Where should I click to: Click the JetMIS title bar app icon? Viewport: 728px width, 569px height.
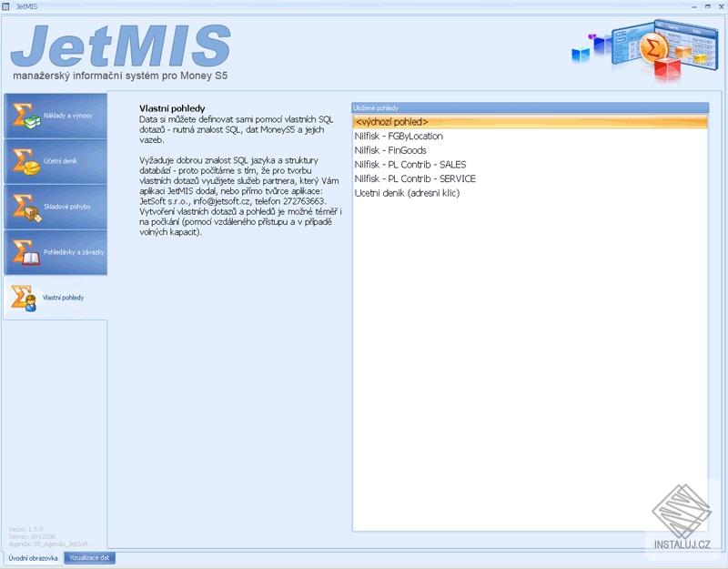pos(6,6)
